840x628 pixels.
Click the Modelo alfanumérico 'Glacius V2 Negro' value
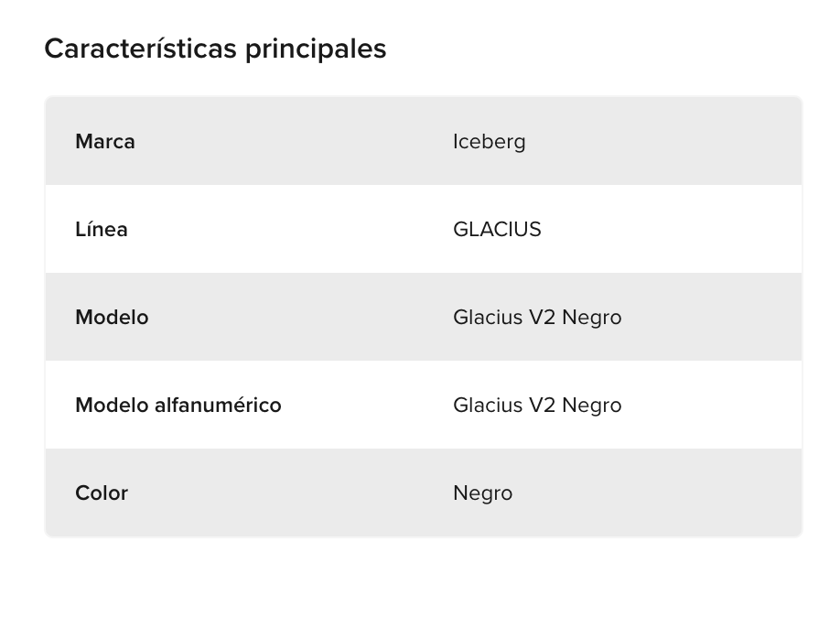[x=537, y=406]
